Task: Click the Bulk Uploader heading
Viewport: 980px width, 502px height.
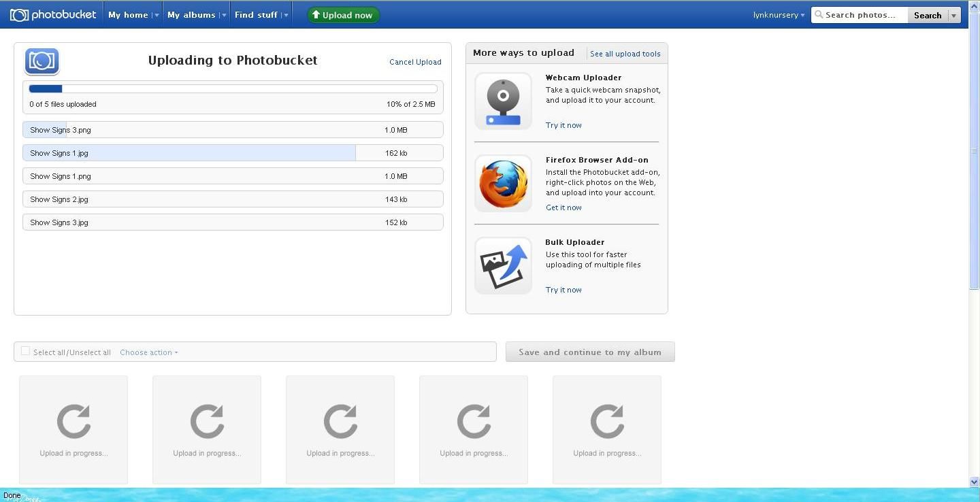Action: [575, 242]
